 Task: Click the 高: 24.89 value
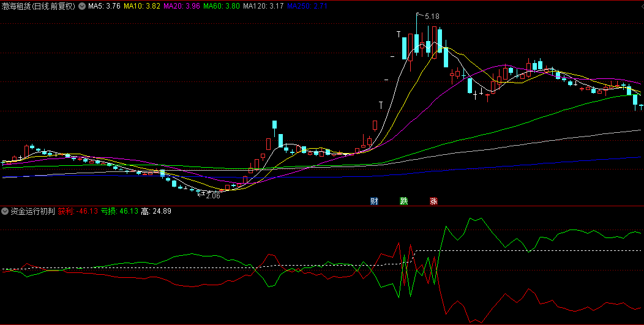click(156, 211)
